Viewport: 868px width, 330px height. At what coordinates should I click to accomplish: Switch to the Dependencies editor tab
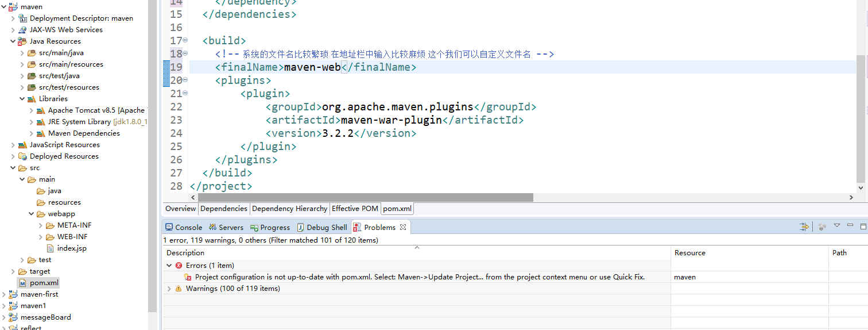224,209
